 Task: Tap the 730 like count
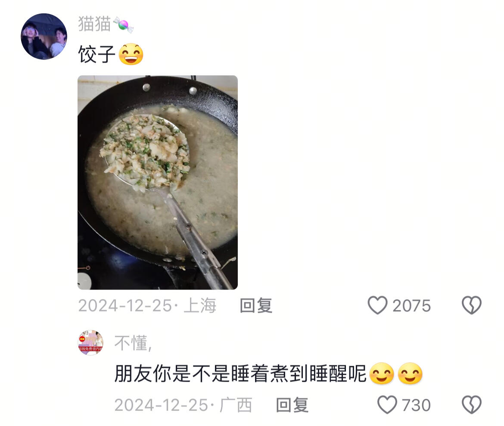click(x=416, y=405)
